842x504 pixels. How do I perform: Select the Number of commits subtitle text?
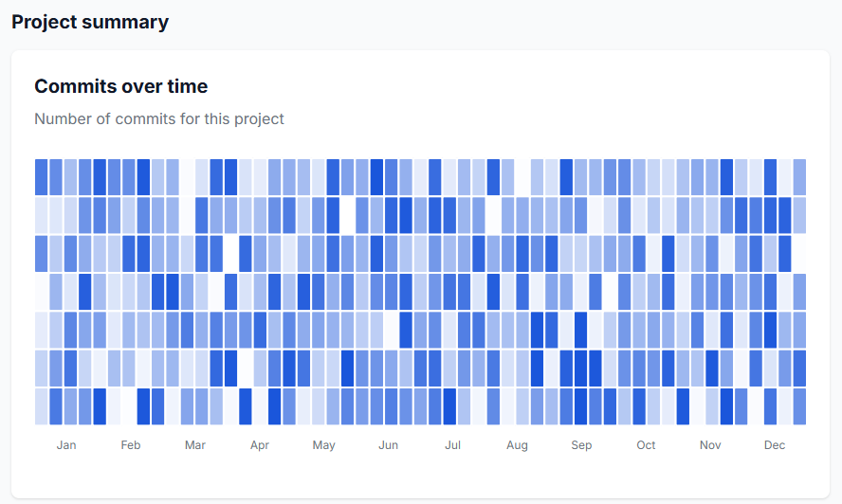159,118
